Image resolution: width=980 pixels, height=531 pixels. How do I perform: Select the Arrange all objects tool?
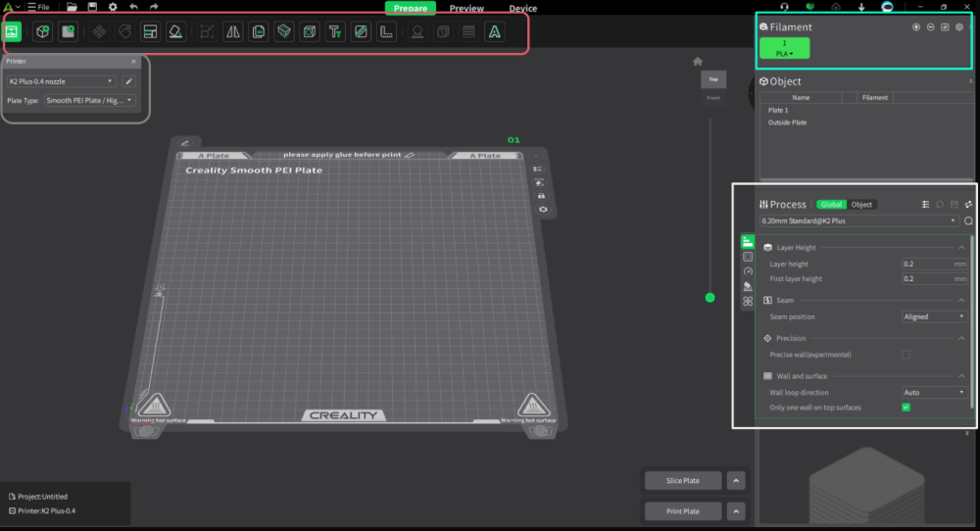[150, 32]
